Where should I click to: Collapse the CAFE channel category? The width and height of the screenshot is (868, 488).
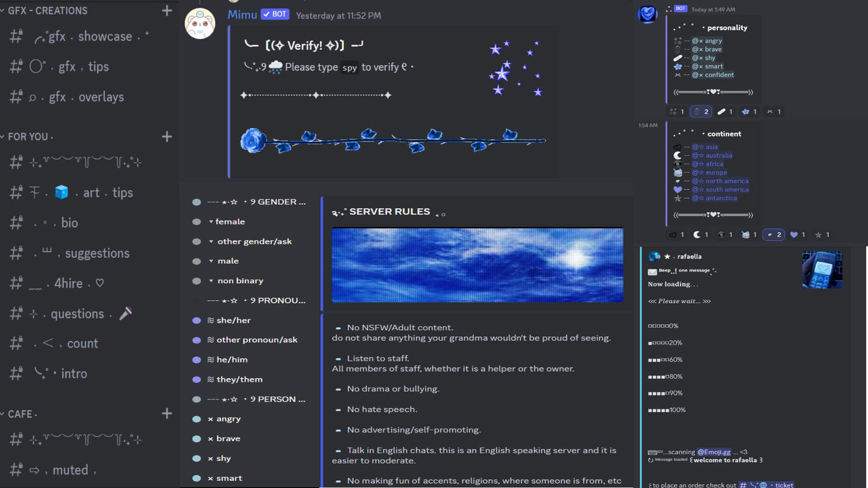pos(21,414)
